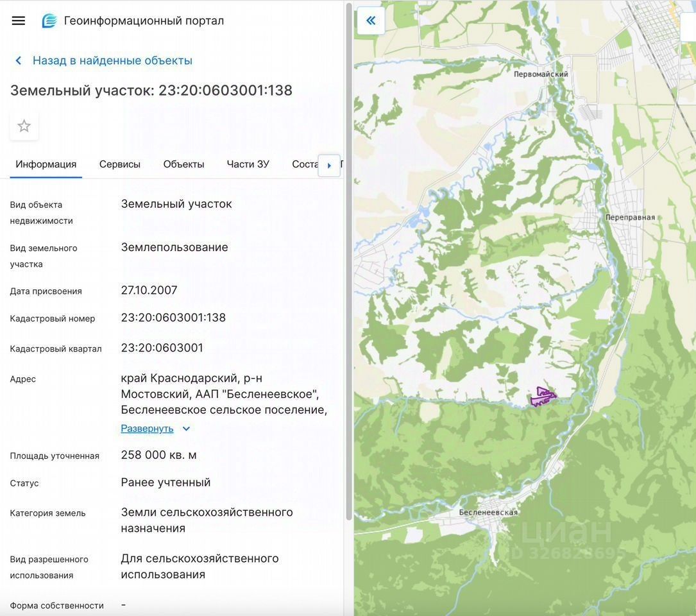
Task: Open the Части ЗУ tab
Action: tap(248, 164)
